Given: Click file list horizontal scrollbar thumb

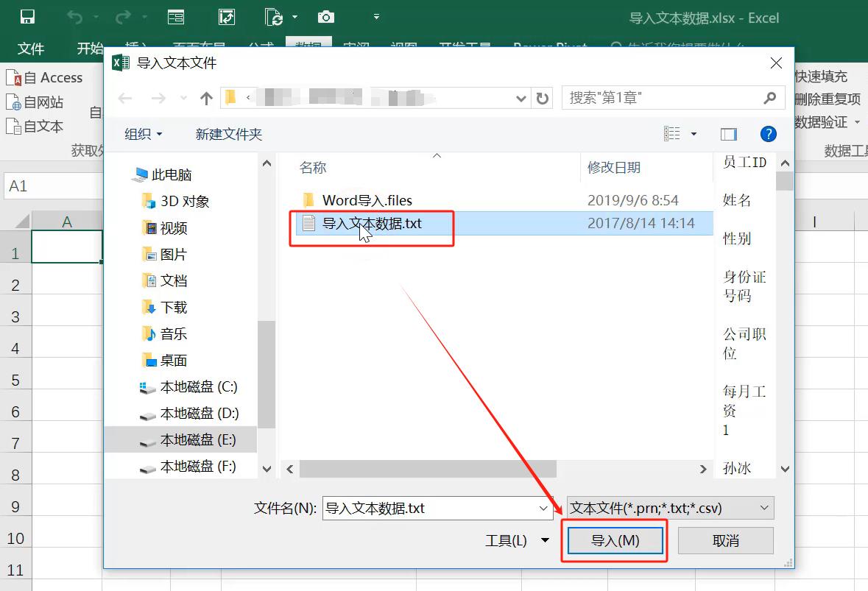Looking at the screenshot, I should [x=428, y=470].
